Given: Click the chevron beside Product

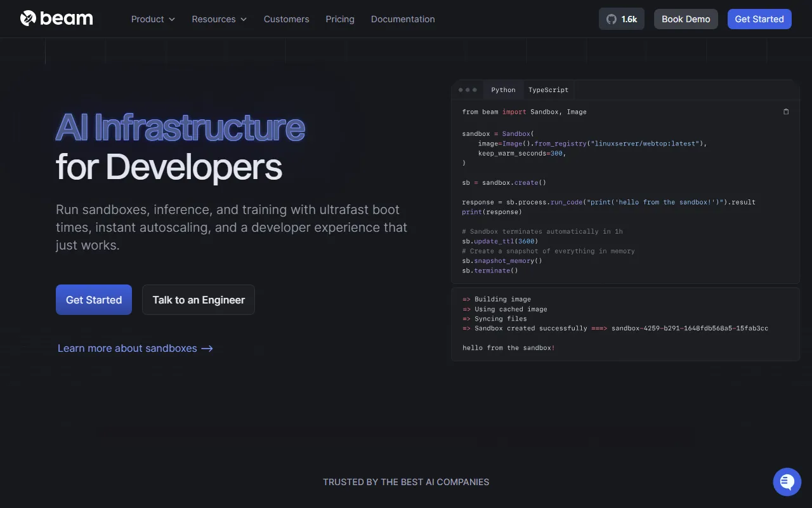Looking at the screenshot, I should tap(172, 20).
